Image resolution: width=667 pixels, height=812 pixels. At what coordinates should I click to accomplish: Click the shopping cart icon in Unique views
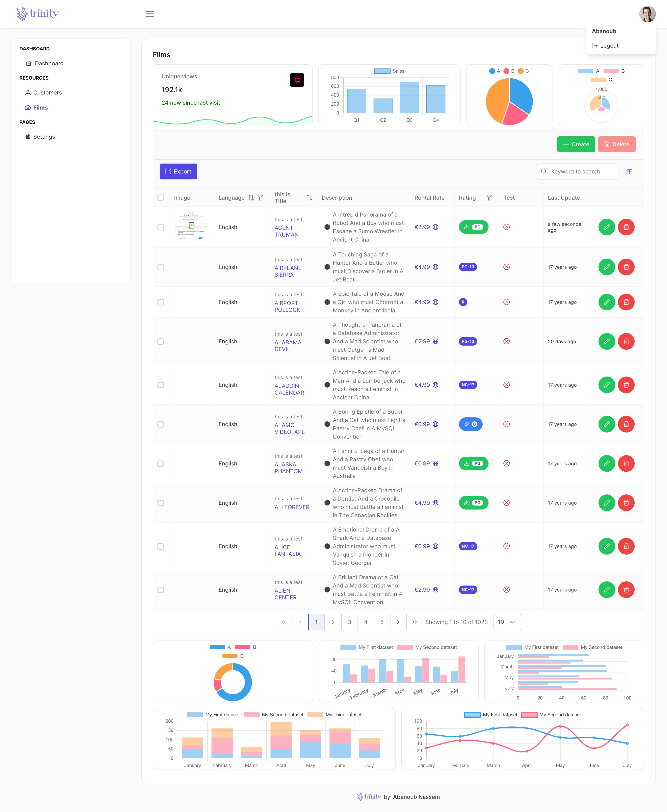[x=297, y=80]
